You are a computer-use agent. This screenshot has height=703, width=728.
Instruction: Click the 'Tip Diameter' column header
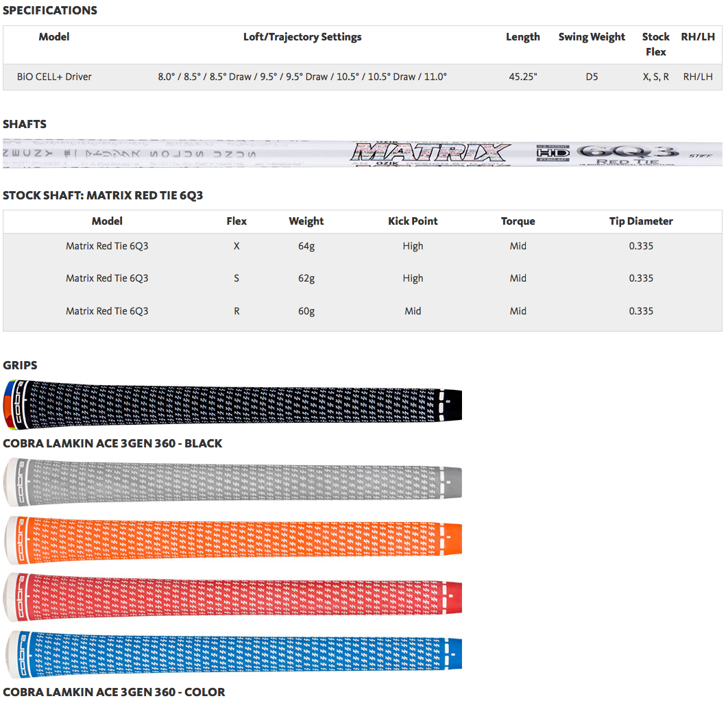641,221
